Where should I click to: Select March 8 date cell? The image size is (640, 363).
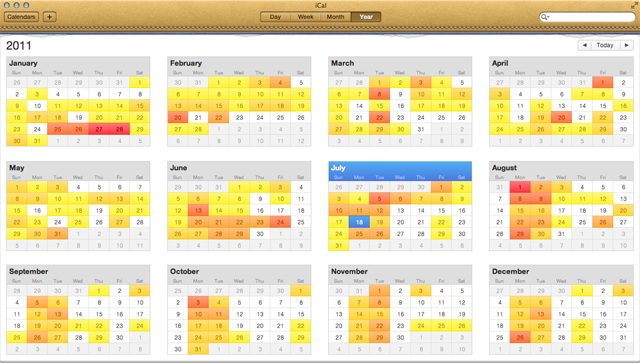click(380, 94)
